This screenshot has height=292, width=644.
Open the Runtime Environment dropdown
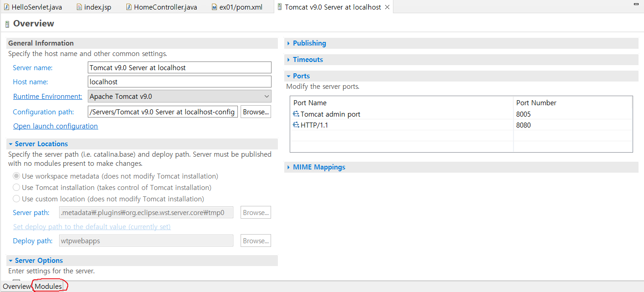point(267,97)
